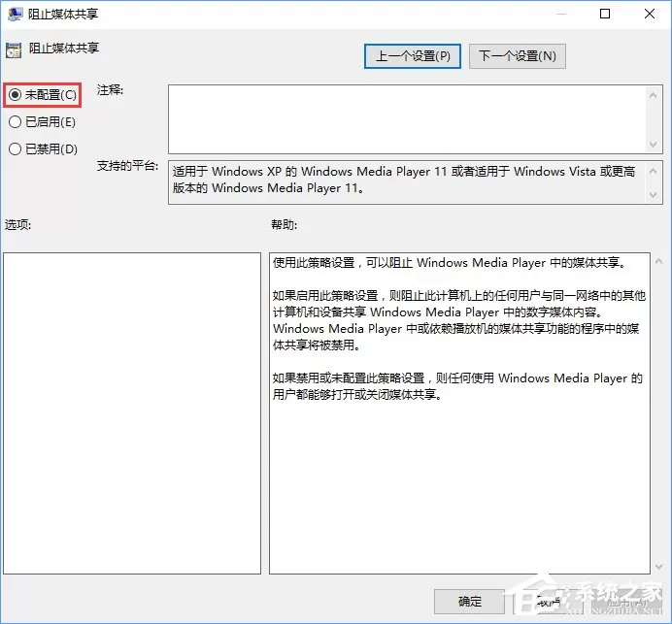Screen dimensions: 672x624
Task: Click help text line 使用此策略设置，可以阻止
Action: coord(450,263)
